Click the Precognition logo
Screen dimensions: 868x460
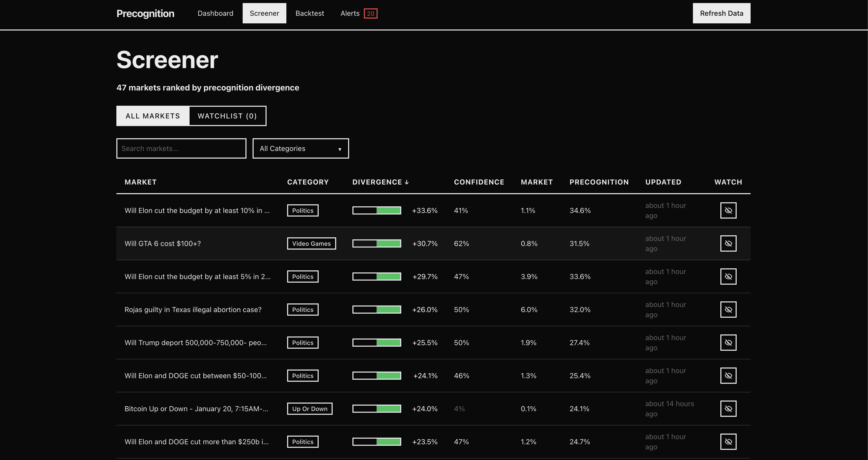point(145,13)
